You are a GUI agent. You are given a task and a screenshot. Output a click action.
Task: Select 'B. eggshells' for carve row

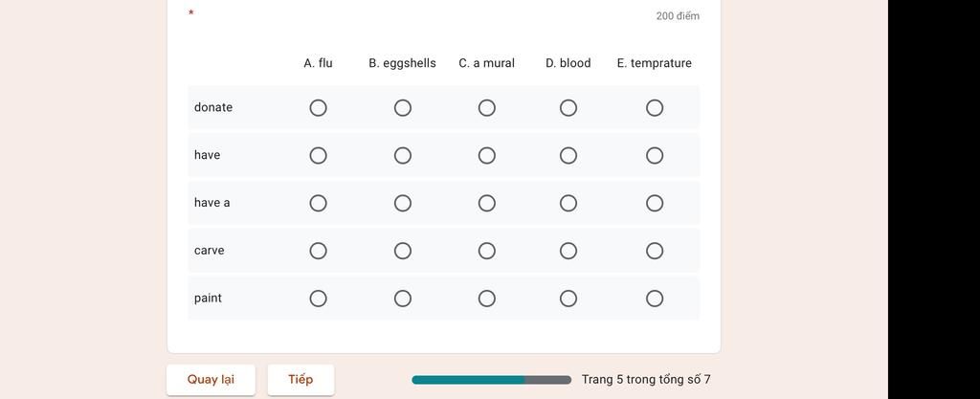click(403, 251)
